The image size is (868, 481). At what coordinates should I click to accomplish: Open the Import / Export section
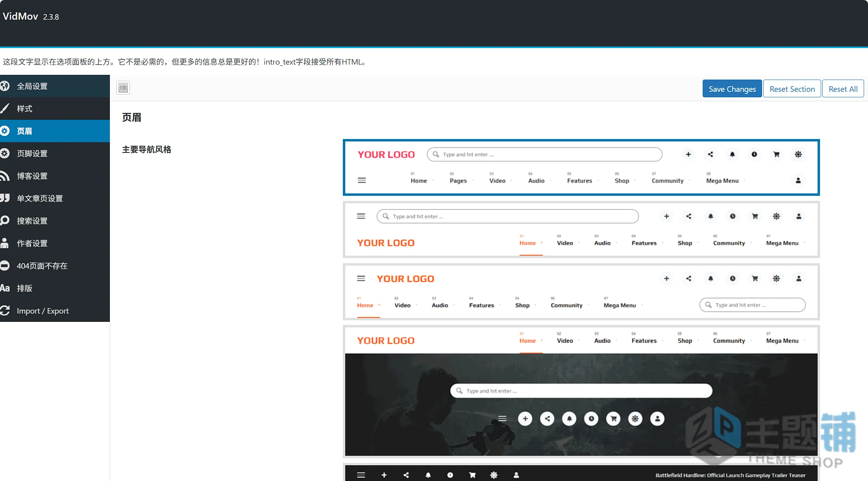click(55, 310)
